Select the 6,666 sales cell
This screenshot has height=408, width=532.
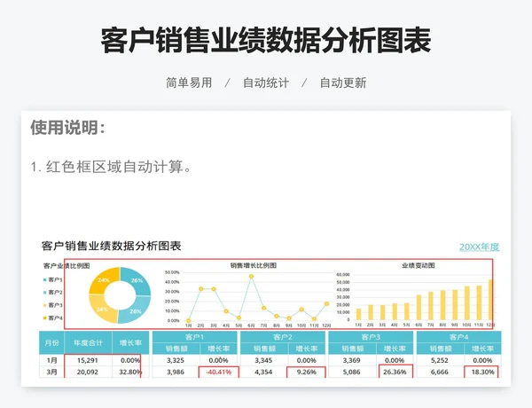(x=440, y=372)
